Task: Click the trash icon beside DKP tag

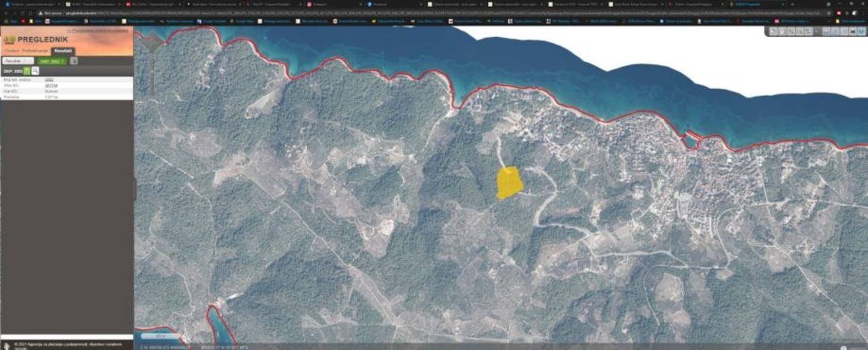Action: click(x=74, y=61)
